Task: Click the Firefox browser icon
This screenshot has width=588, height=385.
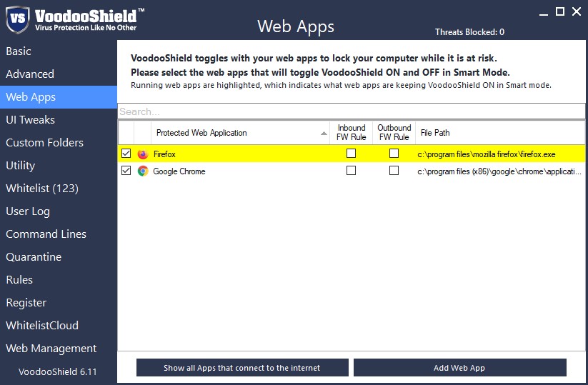Action: [x=142, y=154]
